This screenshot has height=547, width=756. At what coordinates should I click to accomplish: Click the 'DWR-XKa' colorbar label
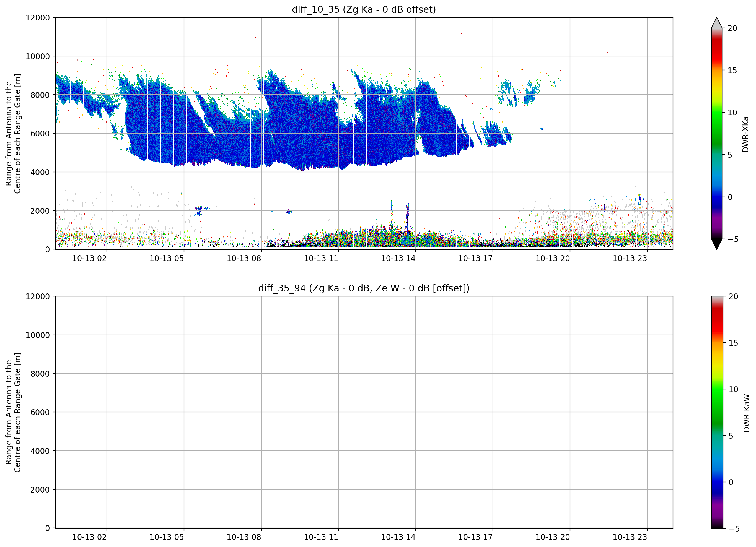[745, 134]
